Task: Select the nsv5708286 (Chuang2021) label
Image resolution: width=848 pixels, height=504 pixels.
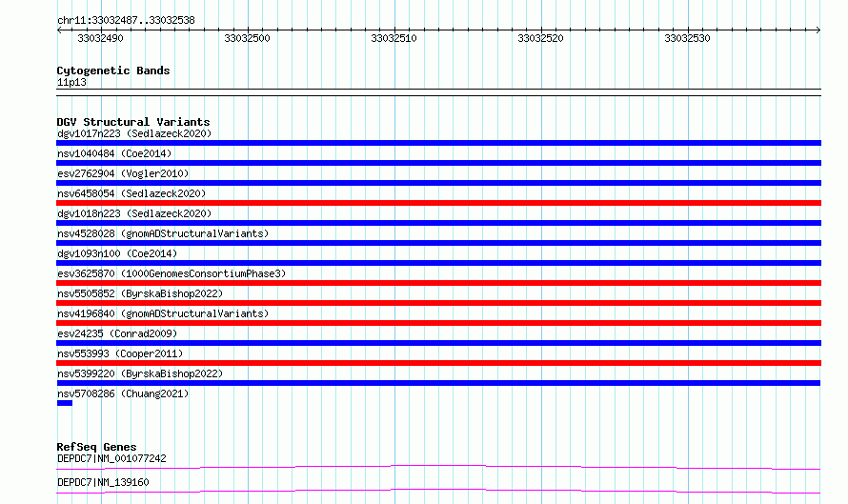Action: [123, 393]
